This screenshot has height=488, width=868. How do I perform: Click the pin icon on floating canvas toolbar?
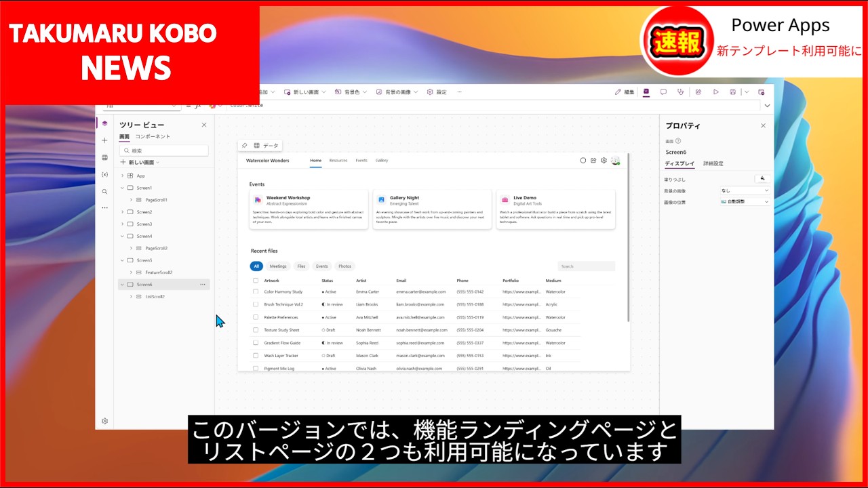tap(245, 146)
